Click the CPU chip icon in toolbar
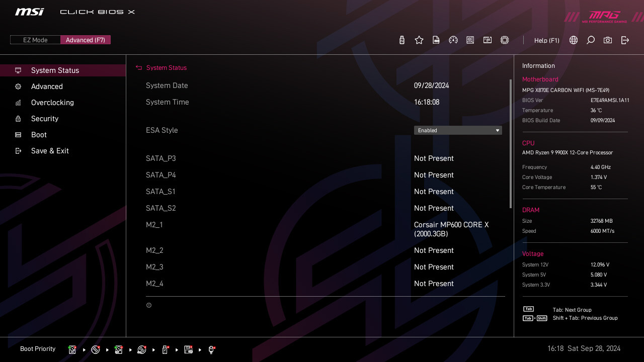Viewport: 644px width, 362px height. [x=505, y=40]
